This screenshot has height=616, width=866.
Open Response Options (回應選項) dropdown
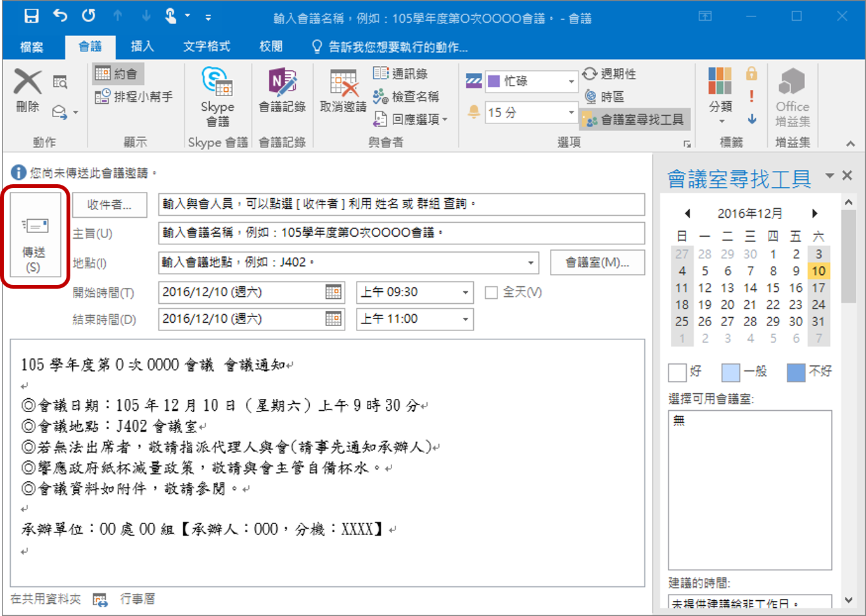411,119
